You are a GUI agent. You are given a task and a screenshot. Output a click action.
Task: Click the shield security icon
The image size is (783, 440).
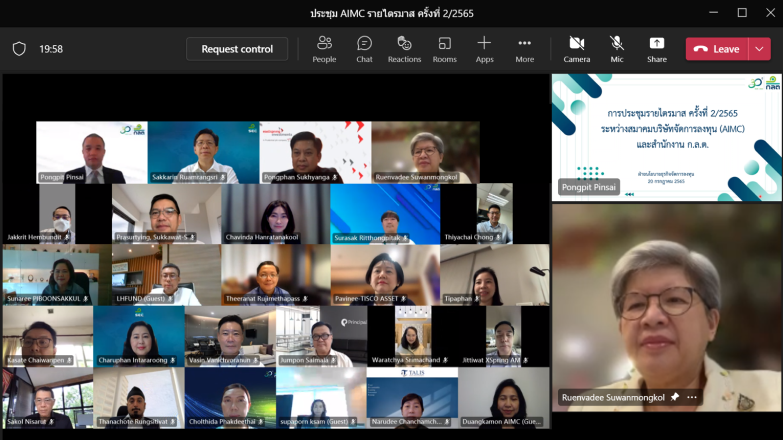point(19,49)
